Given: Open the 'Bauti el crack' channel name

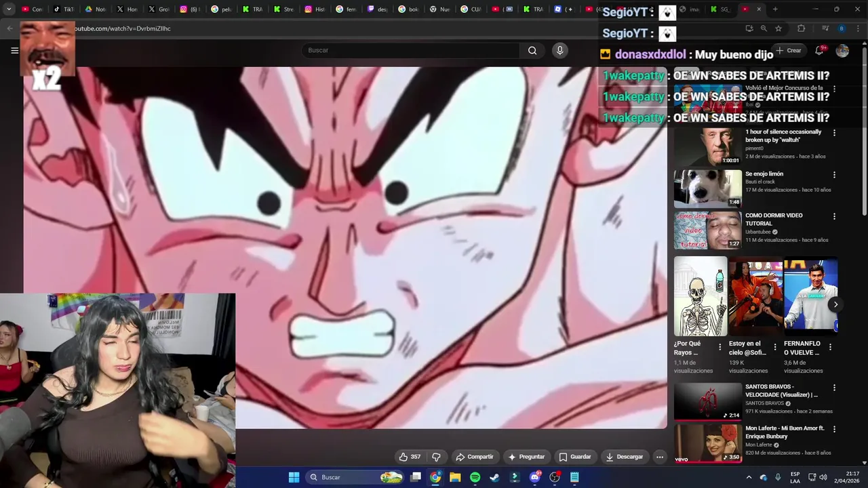Looking at the screenshot, I should point(762,182).
